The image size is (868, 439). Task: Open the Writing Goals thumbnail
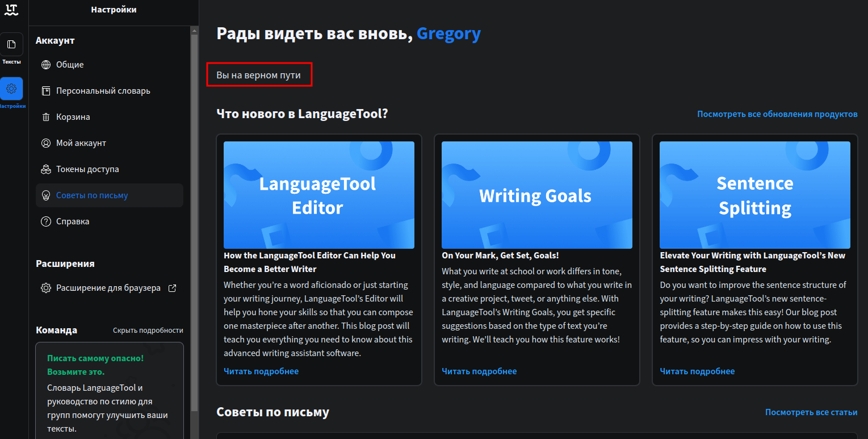click(537, 195)
